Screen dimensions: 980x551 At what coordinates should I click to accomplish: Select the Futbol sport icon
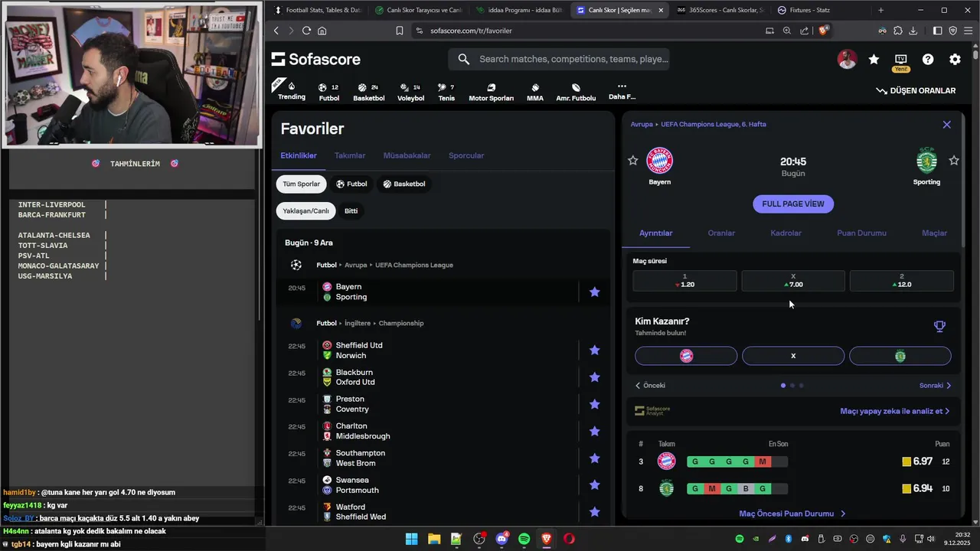click(328, 92)
